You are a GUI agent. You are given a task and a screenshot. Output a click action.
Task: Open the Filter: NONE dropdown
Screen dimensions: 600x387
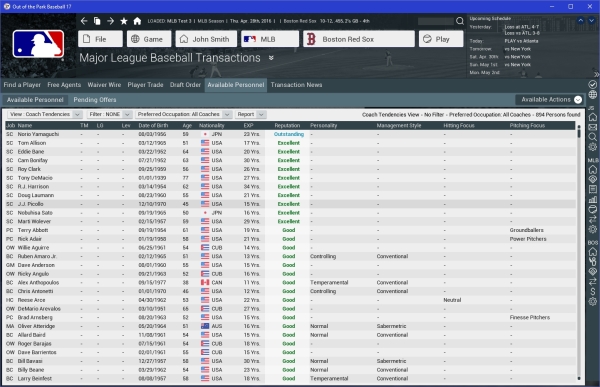(109, 114)
